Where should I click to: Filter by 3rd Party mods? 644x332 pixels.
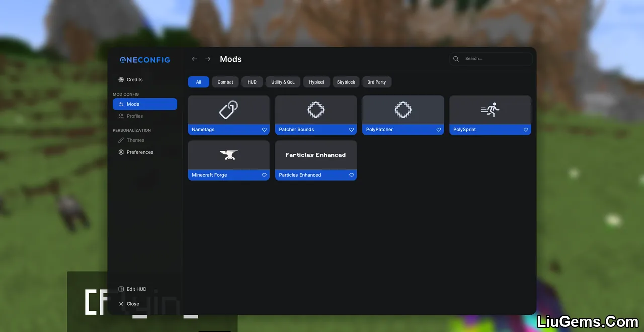click(x=377, y=82)
